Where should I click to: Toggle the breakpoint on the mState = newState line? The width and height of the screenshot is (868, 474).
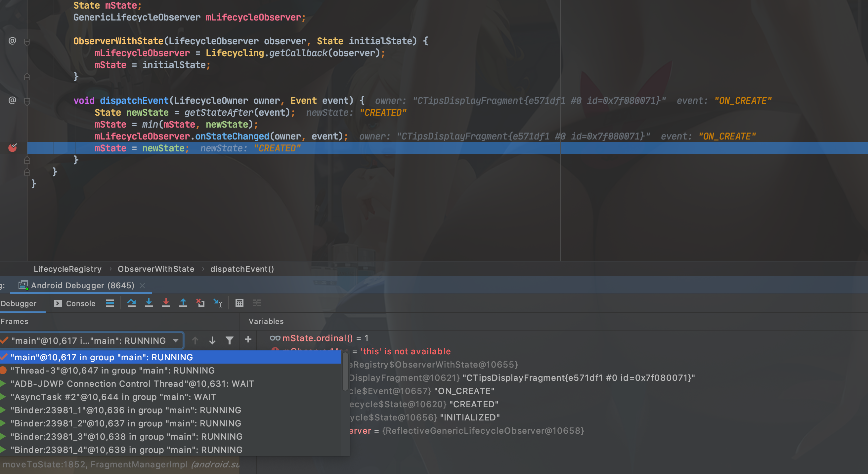click(x=13, y=148)
